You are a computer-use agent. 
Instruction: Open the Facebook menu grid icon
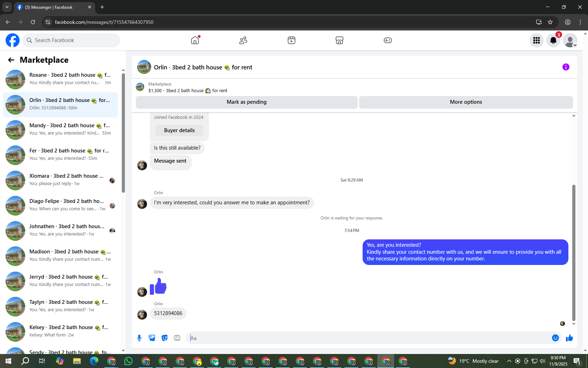click(537, 40)
